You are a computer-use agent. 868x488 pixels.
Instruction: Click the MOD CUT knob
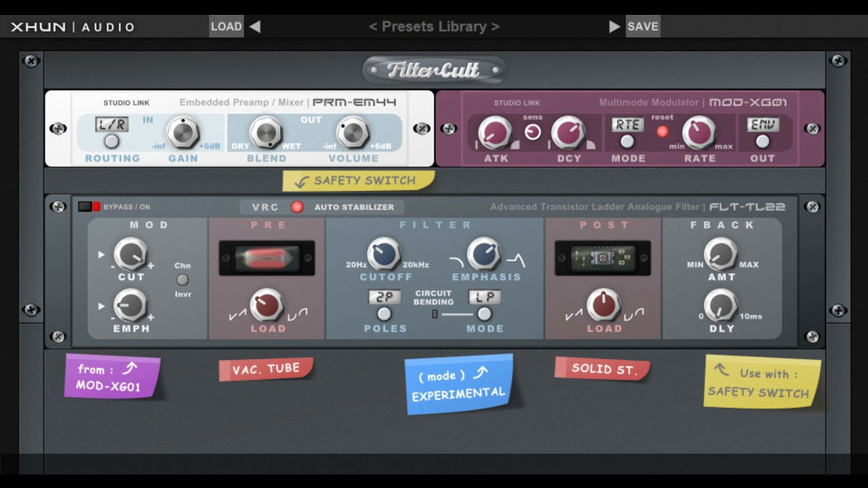[x=131, y=254]
